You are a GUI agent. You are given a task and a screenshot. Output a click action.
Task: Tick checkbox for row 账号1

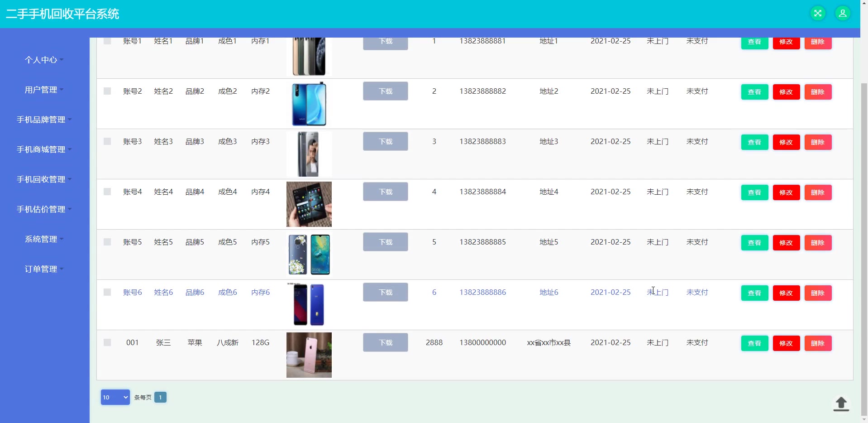(107, 41)
